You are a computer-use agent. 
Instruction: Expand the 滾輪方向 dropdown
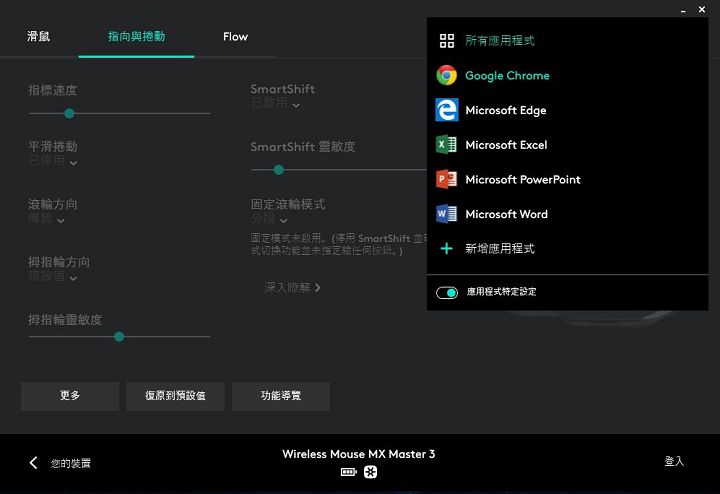pos(61,221)
